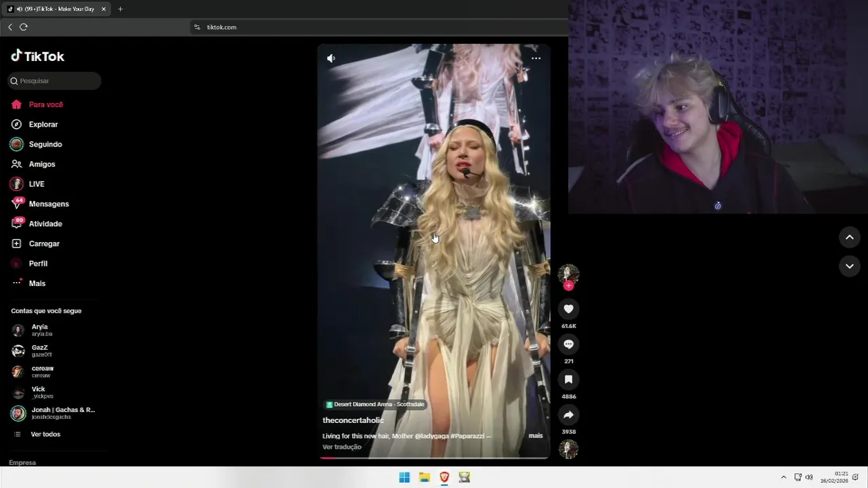Viewport: 868px width, 488px height.
Task: Click the Brave browser taskbar icon
Action: (x=444, y=477)
